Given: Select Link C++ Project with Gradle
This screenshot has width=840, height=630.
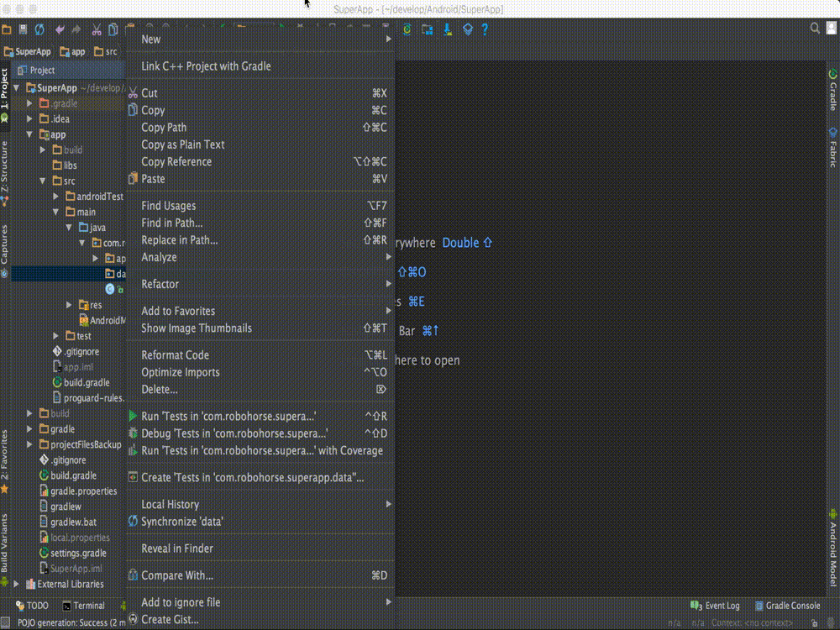Looking at the screenshot, I should coord(205,66).
